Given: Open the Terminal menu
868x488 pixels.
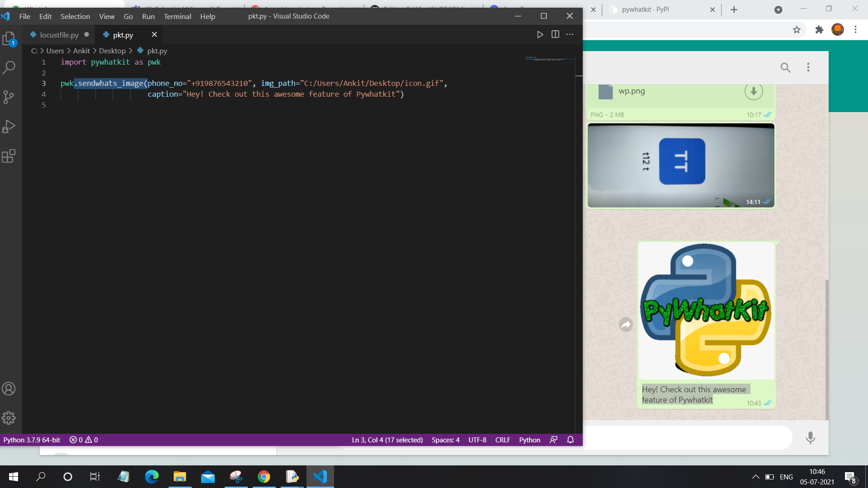Looking at the screenshot, I should pos(177,16).
